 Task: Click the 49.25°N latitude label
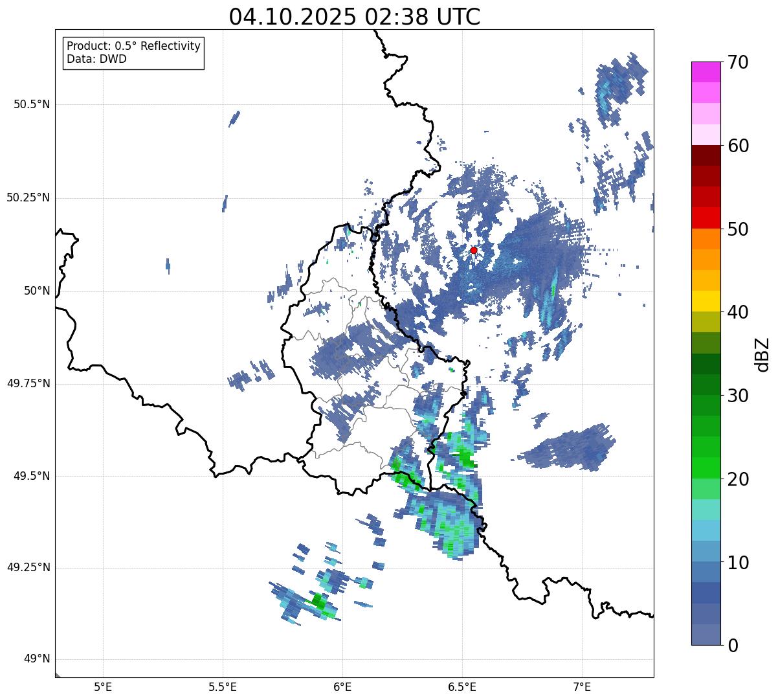click(x=28, y=567)
